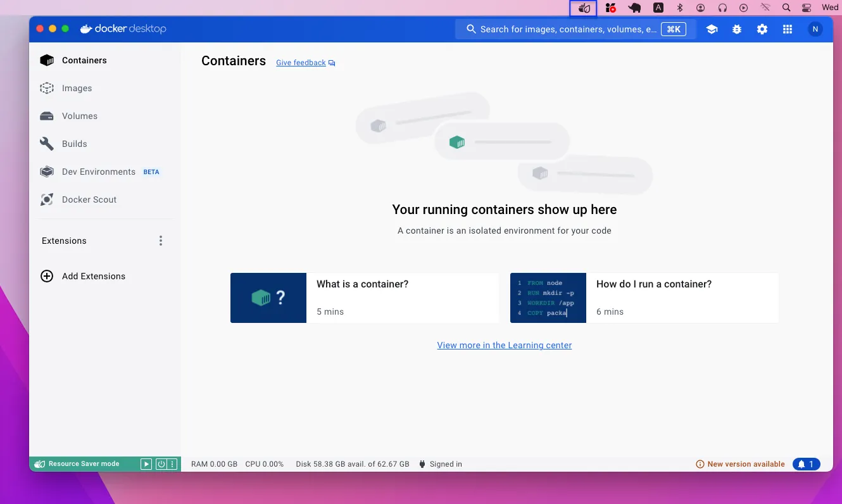
Task: Click the Wi-Fi off icon in menu bar
Action: pyautogui.click(x=765, y=8)
